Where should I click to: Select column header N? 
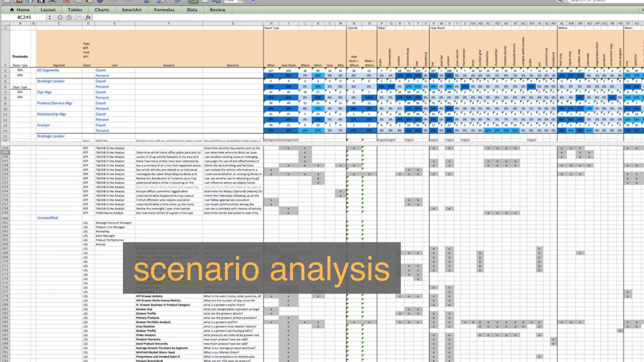354,24
